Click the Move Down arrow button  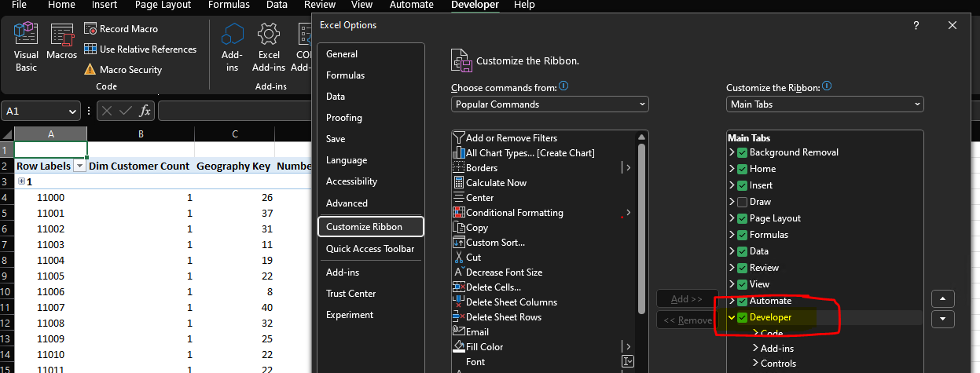coord(942,320)
